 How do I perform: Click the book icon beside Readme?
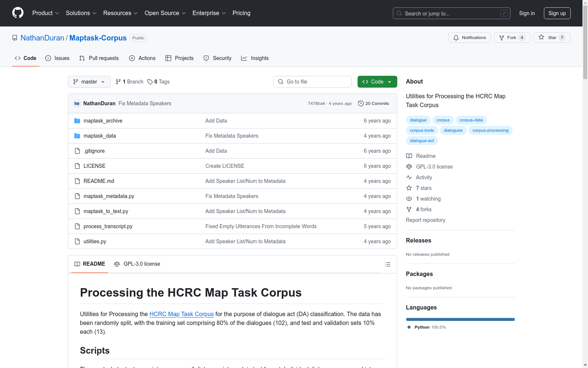[409, 156]
